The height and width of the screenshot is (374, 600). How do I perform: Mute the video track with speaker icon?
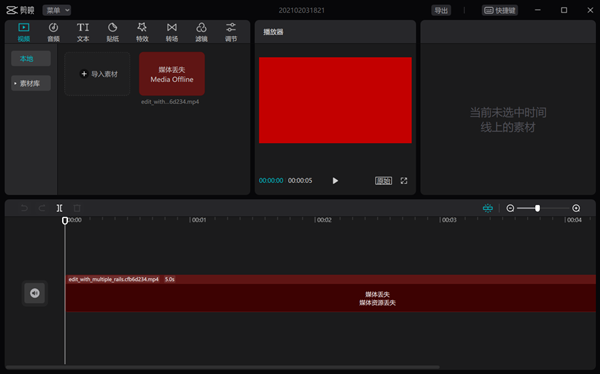tap(35, 293)
